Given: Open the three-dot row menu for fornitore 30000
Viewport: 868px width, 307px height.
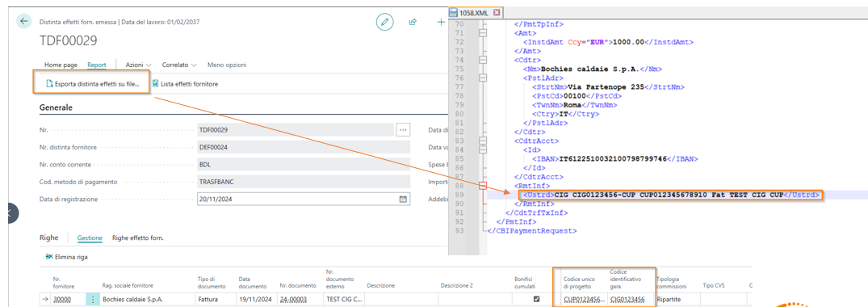Looking at the screenshot, I should point(92,299).
